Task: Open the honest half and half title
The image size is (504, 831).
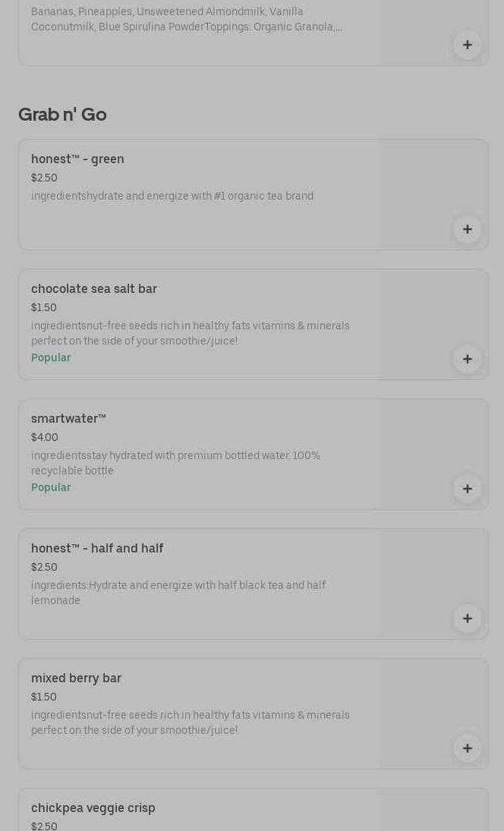Action: 97,549
